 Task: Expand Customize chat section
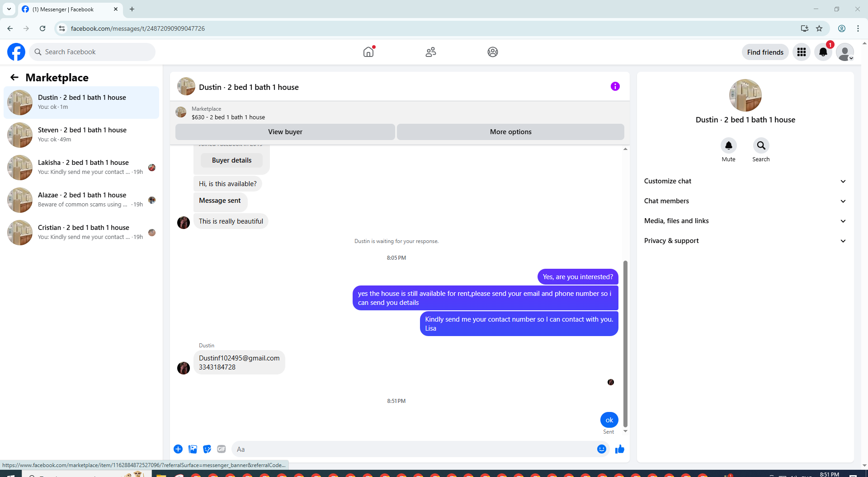pos(745,181)
